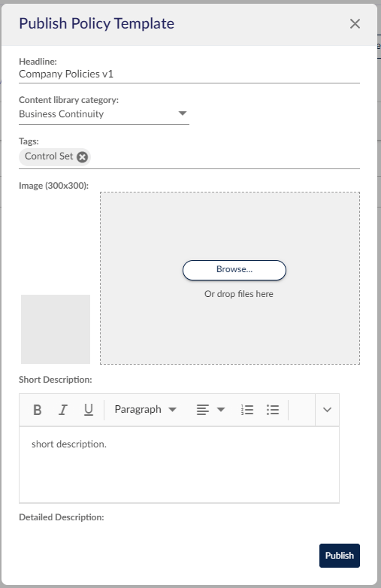Toggle underline formatting in editor toolbar
The height and width of the screenshot is (588, 381).
click(89, 410)
